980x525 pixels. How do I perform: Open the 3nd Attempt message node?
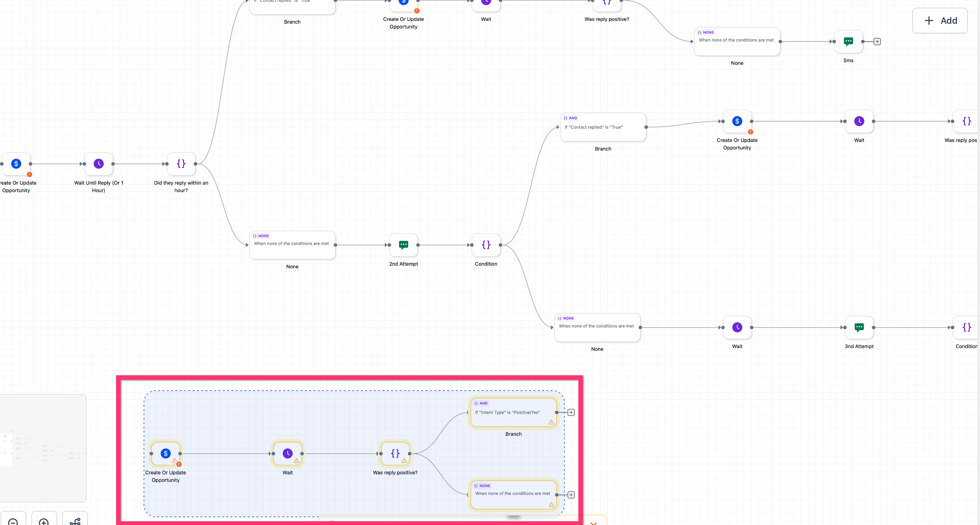tap(859, 327)
